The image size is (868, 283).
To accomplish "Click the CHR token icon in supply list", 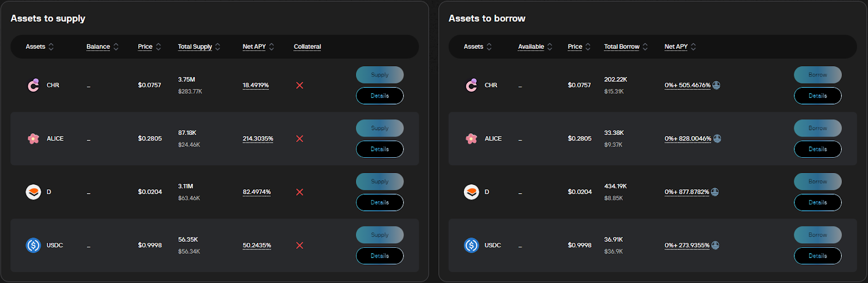I will click(x=34, y=85).
